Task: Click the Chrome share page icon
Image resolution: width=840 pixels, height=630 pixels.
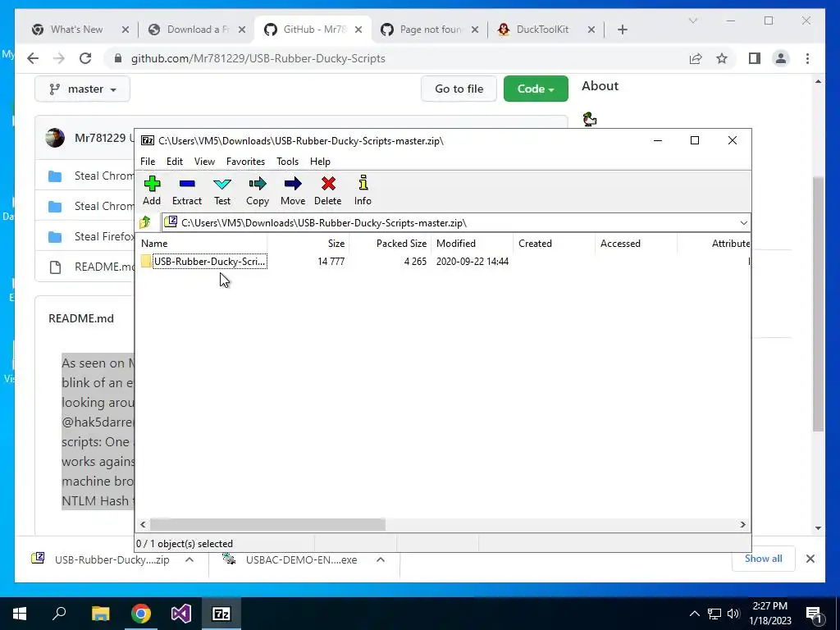Action: 696,58
